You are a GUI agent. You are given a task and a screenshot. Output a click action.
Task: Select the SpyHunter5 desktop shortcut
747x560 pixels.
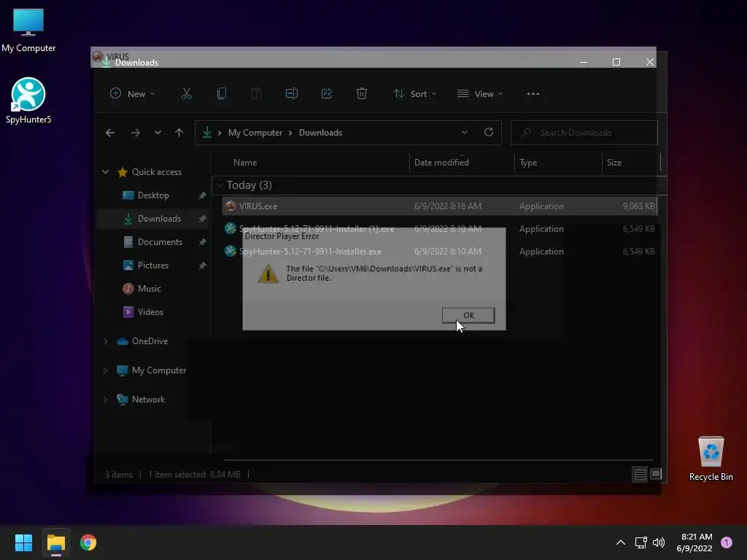28,101
